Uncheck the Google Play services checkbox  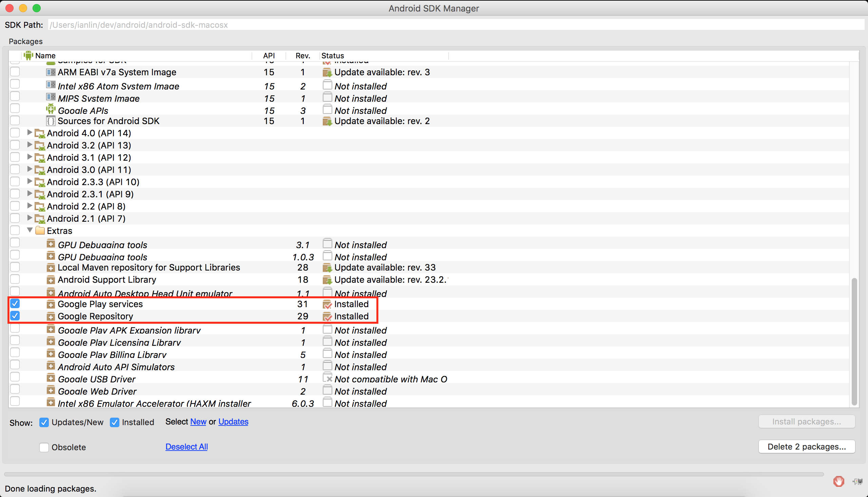tap(15, 303)
